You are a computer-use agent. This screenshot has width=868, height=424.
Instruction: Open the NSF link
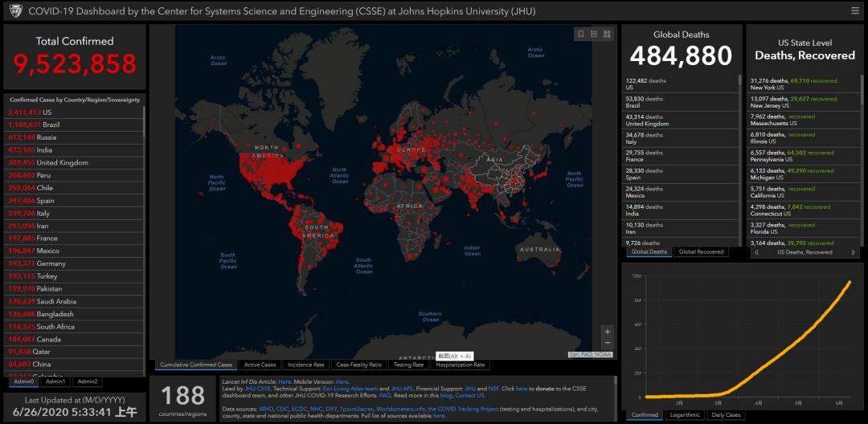[x=493, y=389]
